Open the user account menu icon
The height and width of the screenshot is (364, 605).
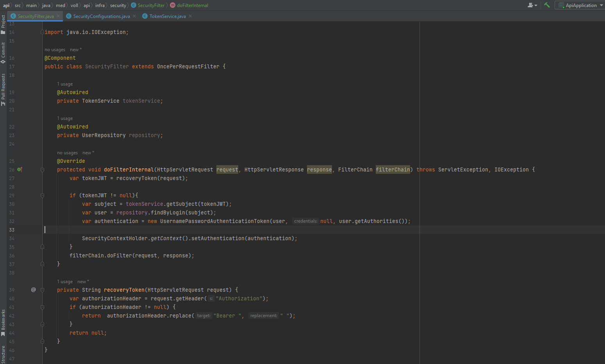pos(532,5)
